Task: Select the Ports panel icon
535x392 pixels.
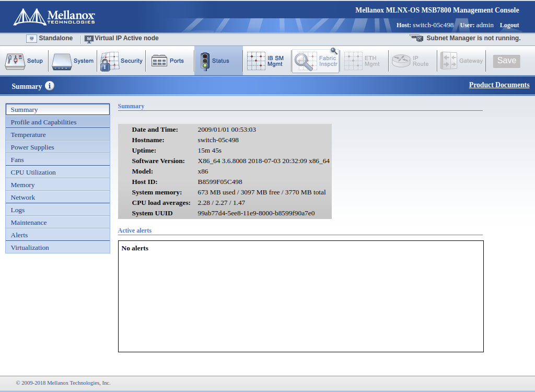Action: 159,61
